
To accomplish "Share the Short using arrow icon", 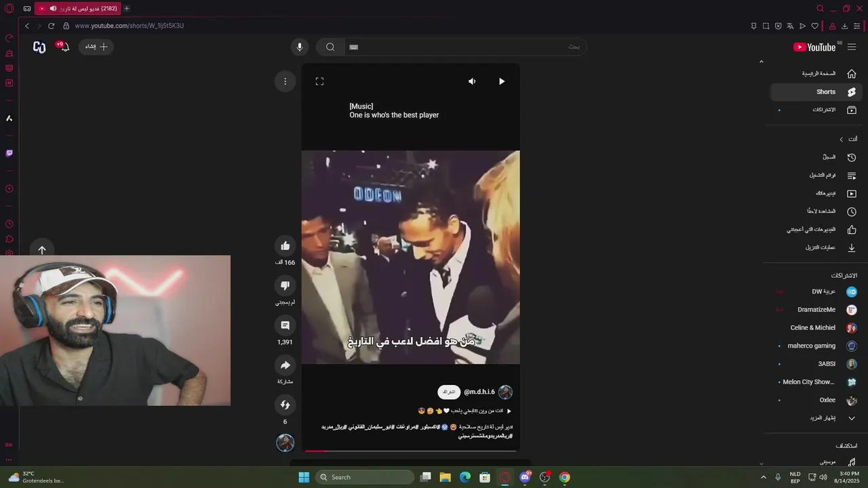I will pos(285,365).
